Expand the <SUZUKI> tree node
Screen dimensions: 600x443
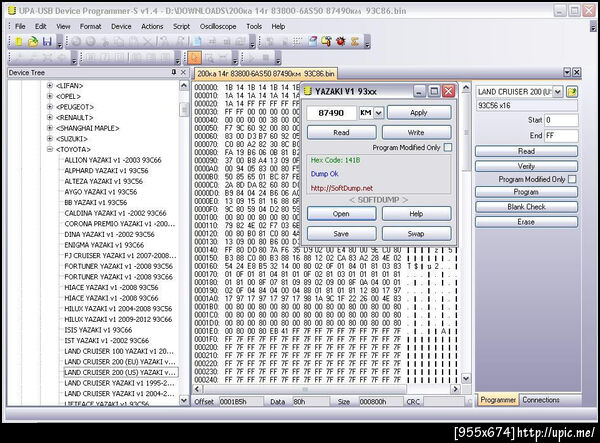pos(50,138)
